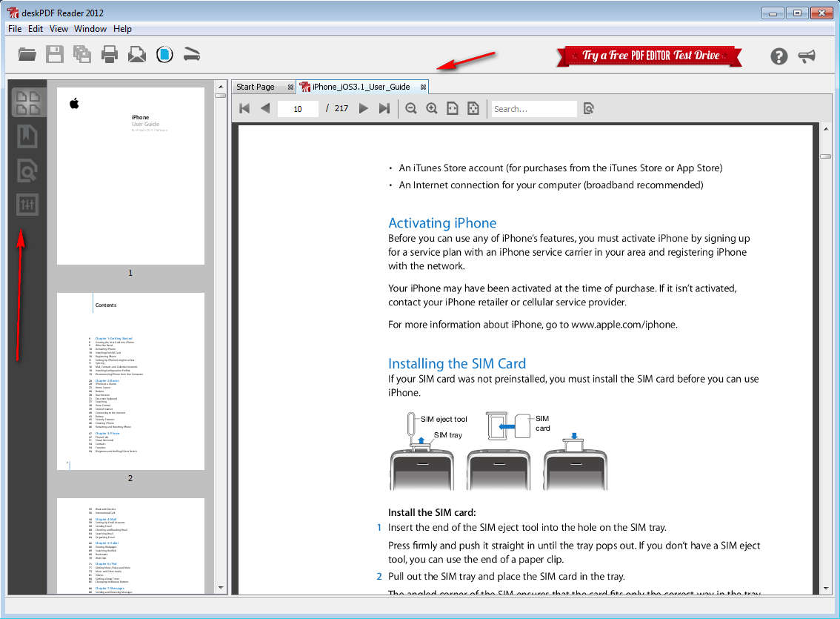
Task: Zoom out of the document
Action: click(x=411, y=109)
